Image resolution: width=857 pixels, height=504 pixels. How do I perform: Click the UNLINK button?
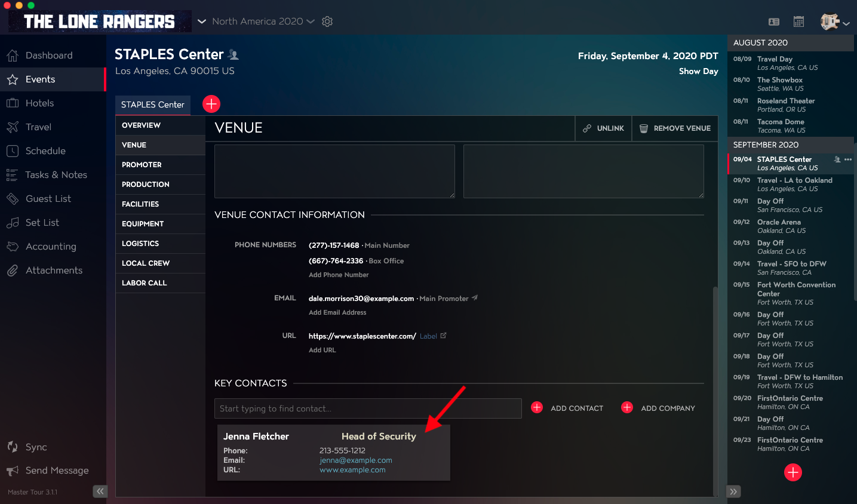click(x=603, y=128)
